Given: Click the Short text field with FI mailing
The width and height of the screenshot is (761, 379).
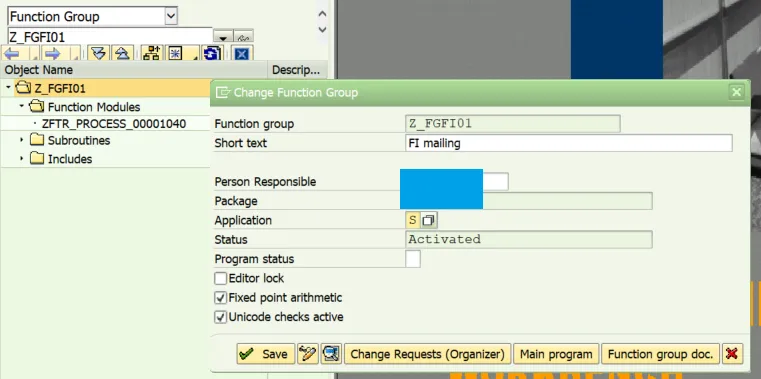Looking at the screenshot, I should 569,143.
